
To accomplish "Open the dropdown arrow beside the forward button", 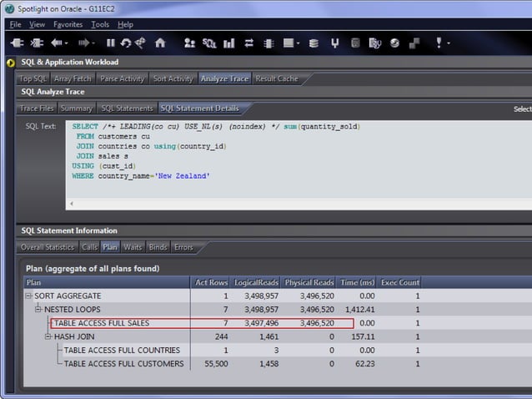I will click(x=93, y=43).
